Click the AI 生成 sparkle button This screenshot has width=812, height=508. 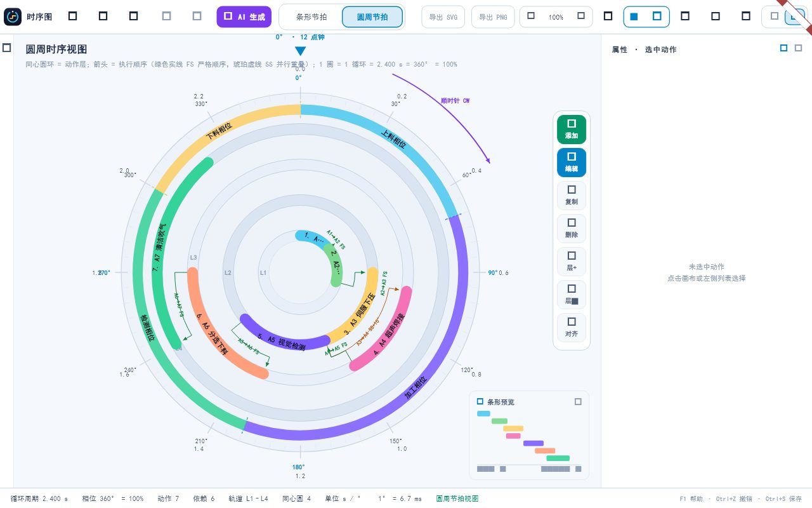[x=244, y=17]
